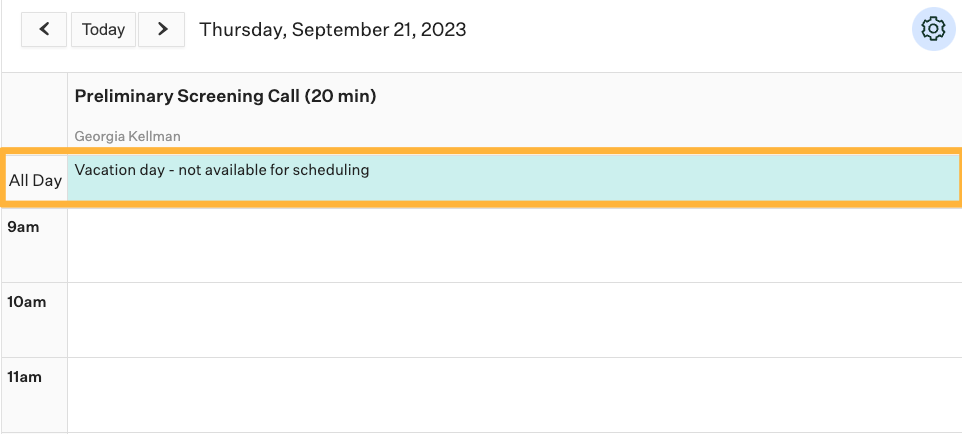This screenshot has height=434, width=962.
Task: Select the Preliminary Screening Call header
Action: (x=225, y=96)
